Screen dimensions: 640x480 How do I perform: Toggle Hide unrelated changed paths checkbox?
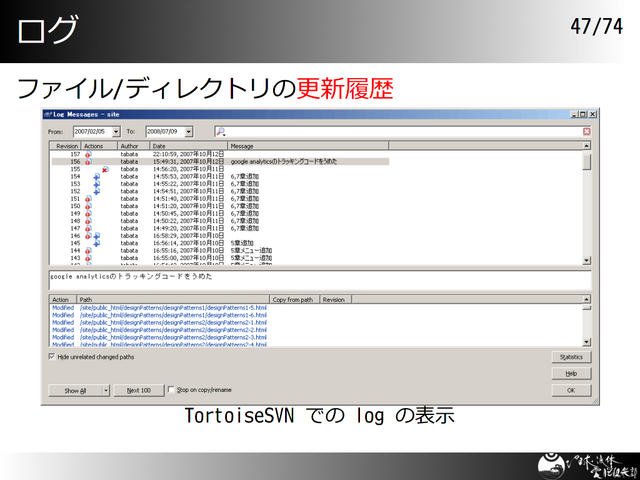53,356
